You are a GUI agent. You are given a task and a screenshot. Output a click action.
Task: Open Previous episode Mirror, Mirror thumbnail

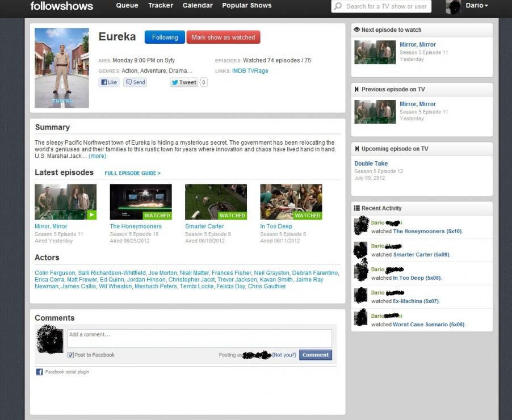(375, 112)
